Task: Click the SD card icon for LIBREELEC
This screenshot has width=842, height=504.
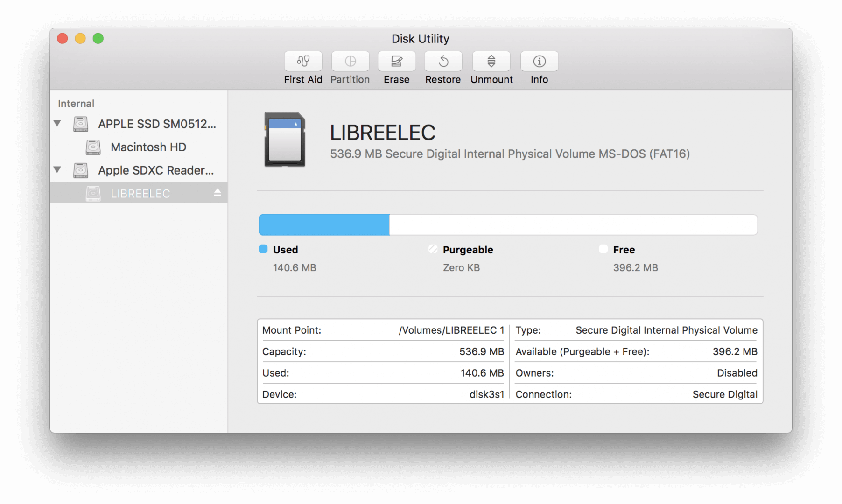Action: (x=285, y=140)
